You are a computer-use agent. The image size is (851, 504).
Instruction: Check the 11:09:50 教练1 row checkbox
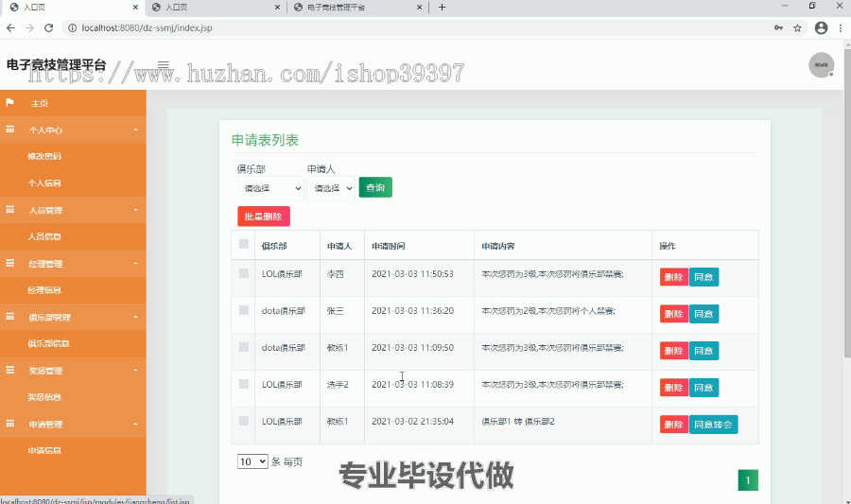[x=244, y=347]
